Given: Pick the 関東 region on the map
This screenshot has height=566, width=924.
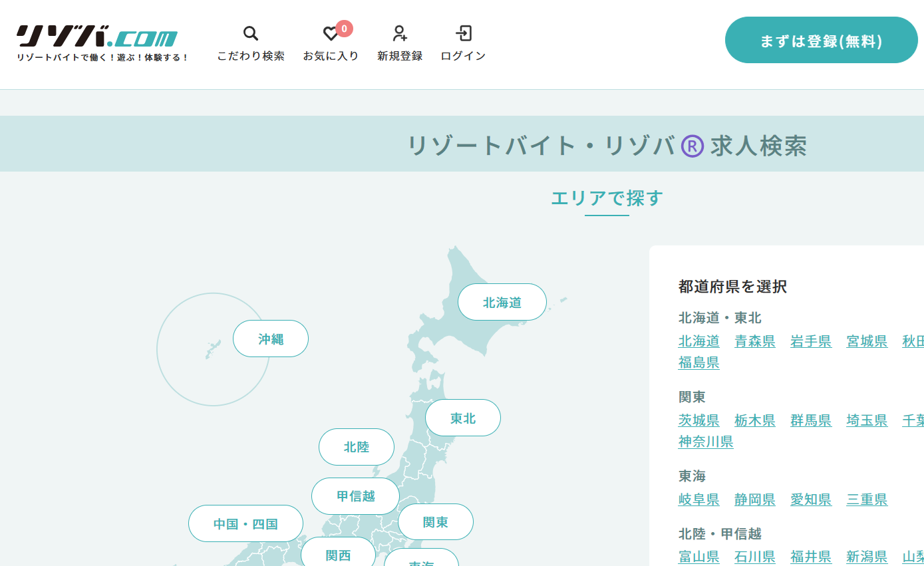Looking at the screenshot, I should pyautogui.click(x=435, y=522).
